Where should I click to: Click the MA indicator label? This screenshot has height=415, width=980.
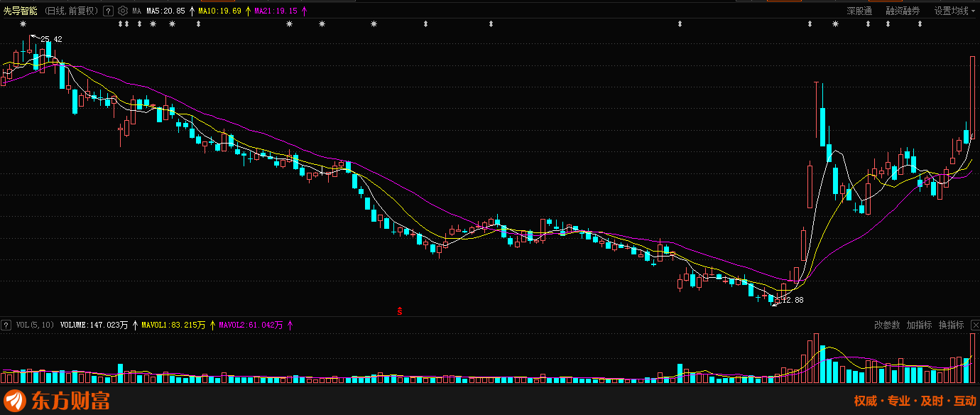(x=136, y=11)
